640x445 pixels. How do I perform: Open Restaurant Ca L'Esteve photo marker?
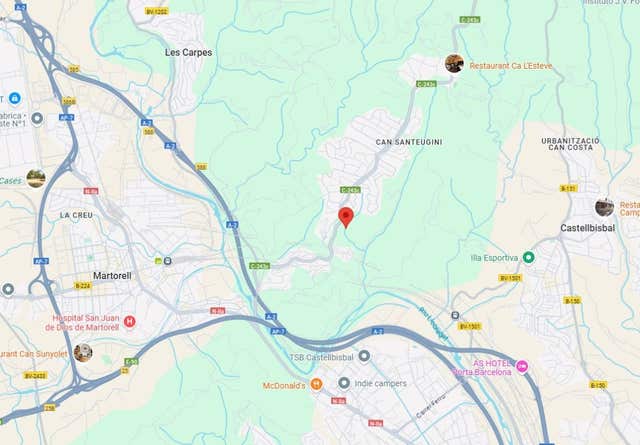pyautogui.click(x=454, y=64)
